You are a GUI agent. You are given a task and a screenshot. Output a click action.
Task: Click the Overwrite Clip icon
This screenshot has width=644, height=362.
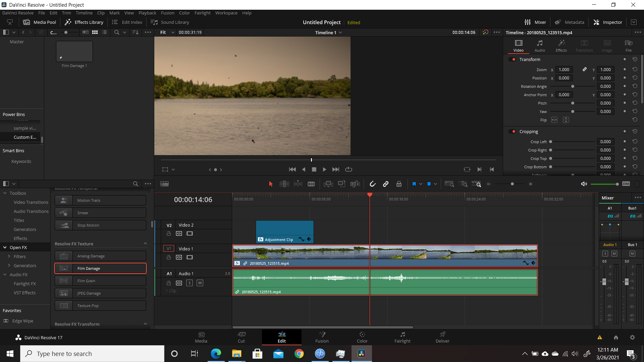pos(342,184)
